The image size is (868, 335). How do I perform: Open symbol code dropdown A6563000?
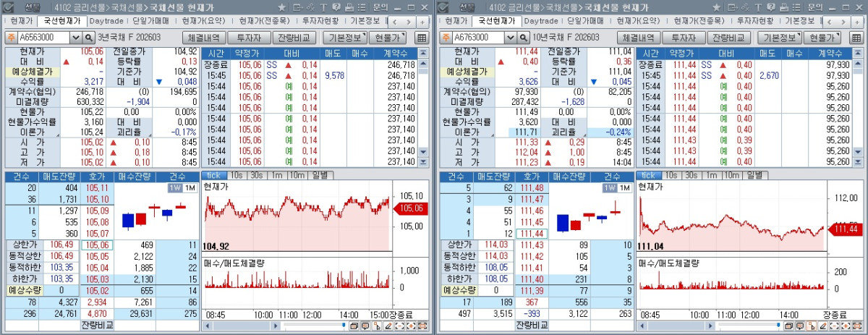(76, 37)
